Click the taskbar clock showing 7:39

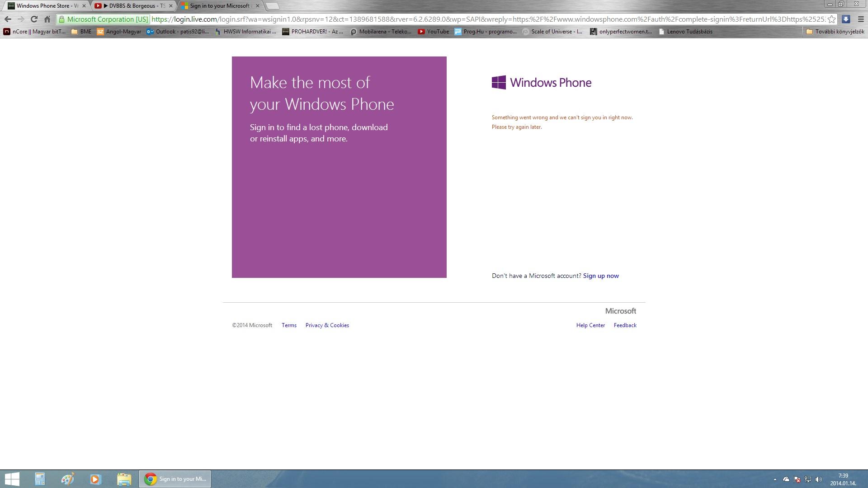[x=843, y=479]
